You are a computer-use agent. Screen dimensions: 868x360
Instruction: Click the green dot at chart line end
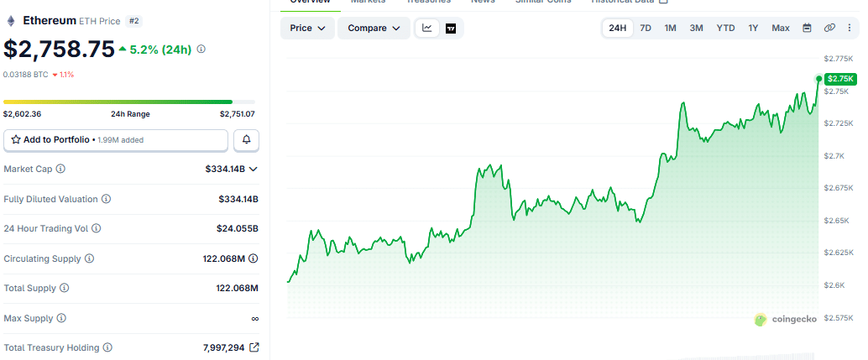(818, 79)
